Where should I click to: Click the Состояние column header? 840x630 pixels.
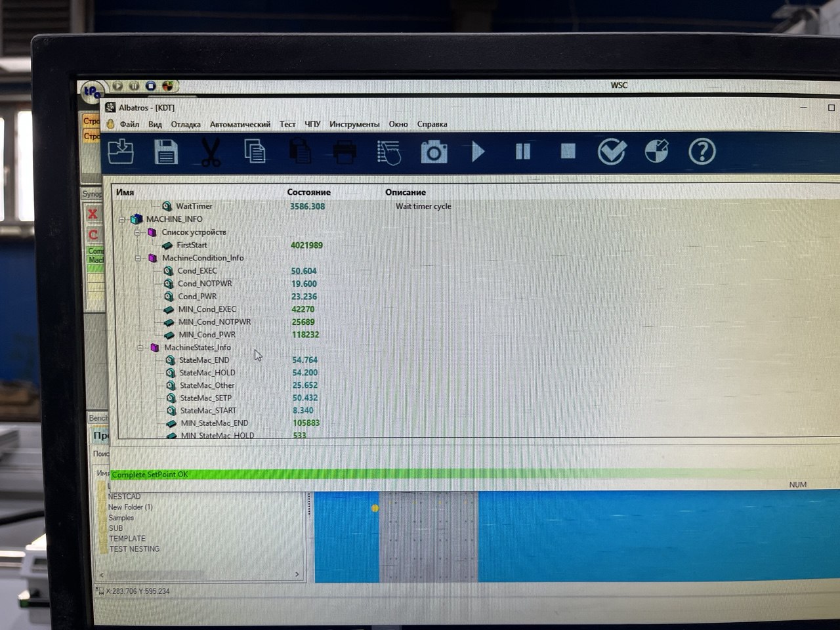pyautogui.click(x=308, y=192)
